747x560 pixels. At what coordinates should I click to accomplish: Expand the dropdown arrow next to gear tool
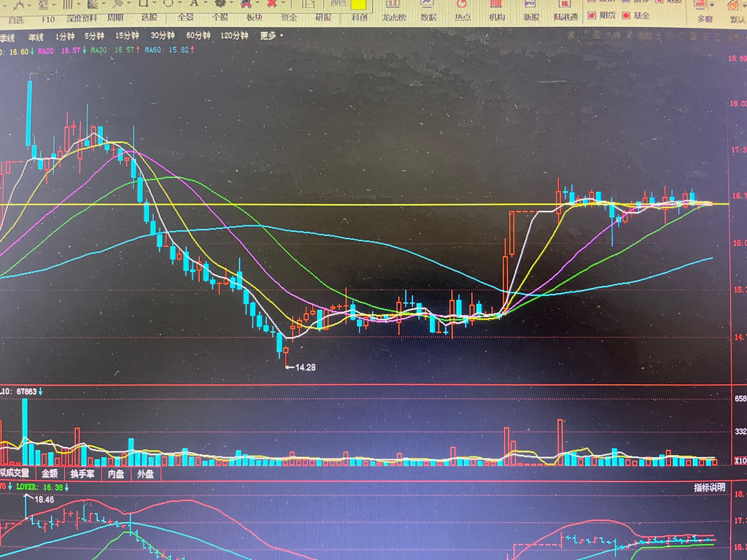pos(232,3)
